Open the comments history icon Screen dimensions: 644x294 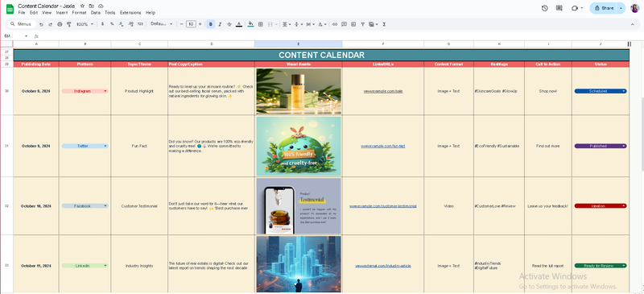point(559,8)
